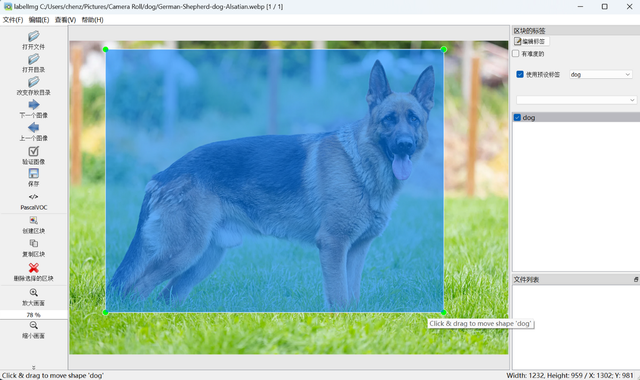This screenshot has height=380, width=640.
Task: Click the labelImg app icon in title bar
Action: point(8,7)
